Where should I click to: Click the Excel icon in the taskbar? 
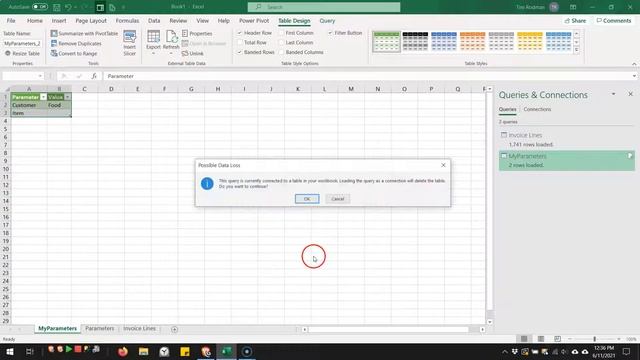click(226, 351)
